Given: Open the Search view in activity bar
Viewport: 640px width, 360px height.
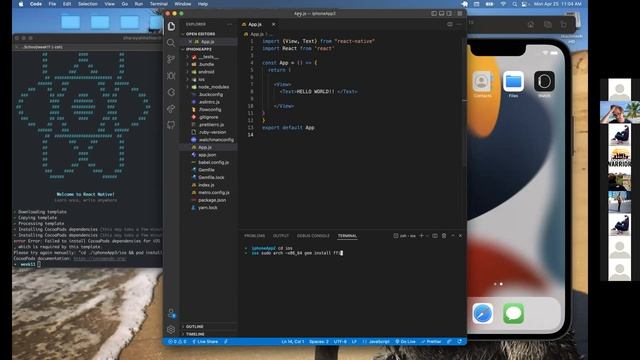Looking at the screenshot, I should coord(171,43).
